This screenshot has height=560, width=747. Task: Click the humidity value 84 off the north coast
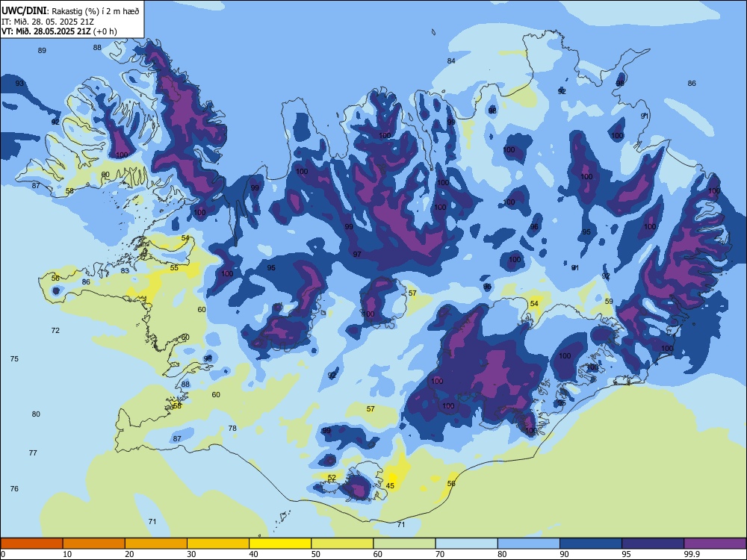pyautogui.click(x=451, y=61)
